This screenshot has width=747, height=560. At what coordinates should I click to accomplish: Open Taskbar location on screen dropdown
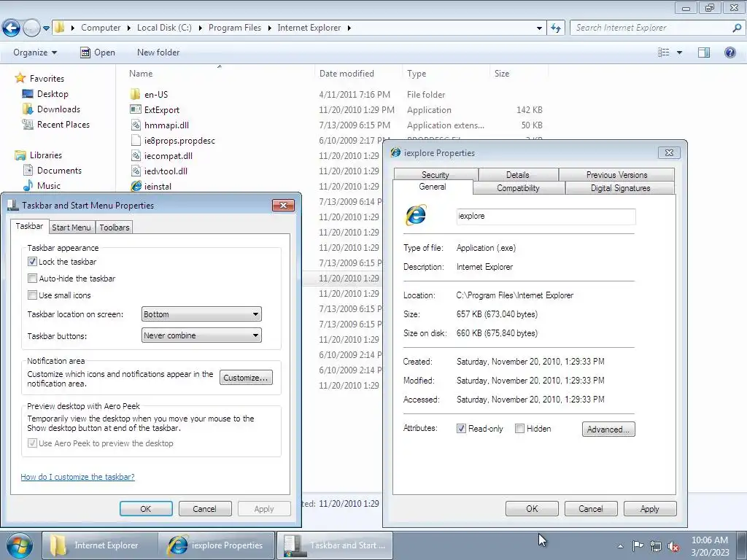coord(201,314)
